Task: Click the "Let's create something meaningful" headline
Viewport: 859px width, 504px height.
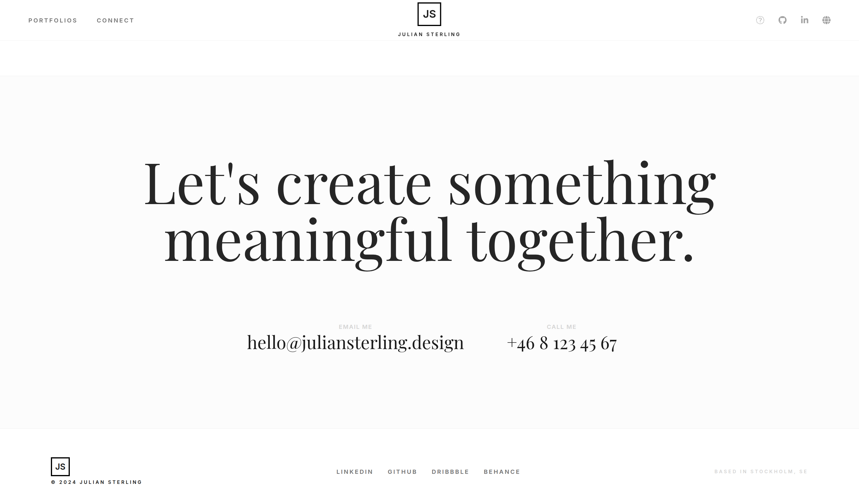Action: 429,215
